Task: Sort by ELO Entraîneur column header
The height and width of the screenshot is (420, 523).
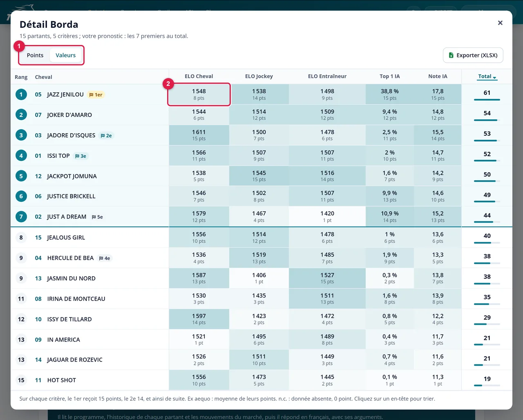Action: click(327, 76)
